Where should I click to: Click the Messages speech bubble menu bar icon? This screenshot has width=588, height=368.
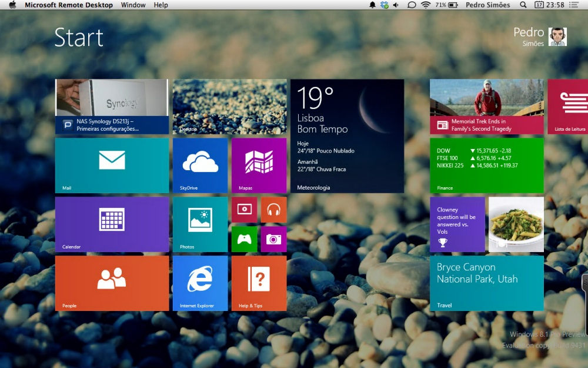coord(412,5)
